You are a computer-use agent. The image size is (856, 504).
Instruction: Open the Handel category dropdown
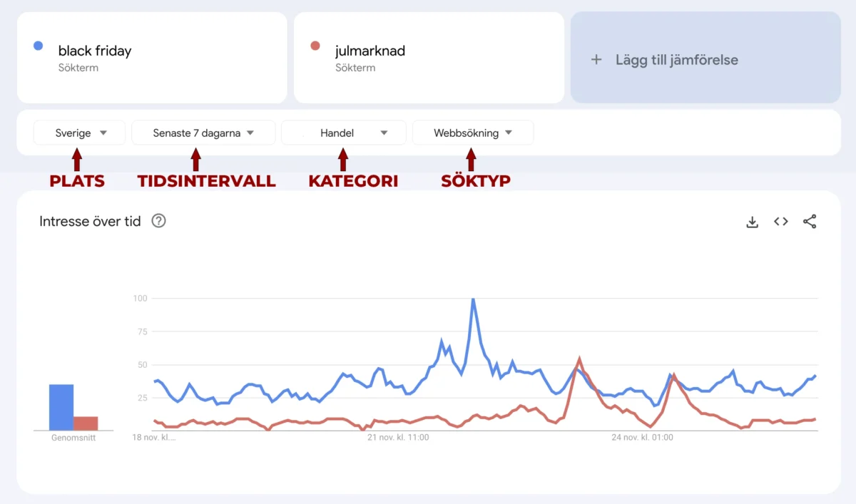point(344,133)
